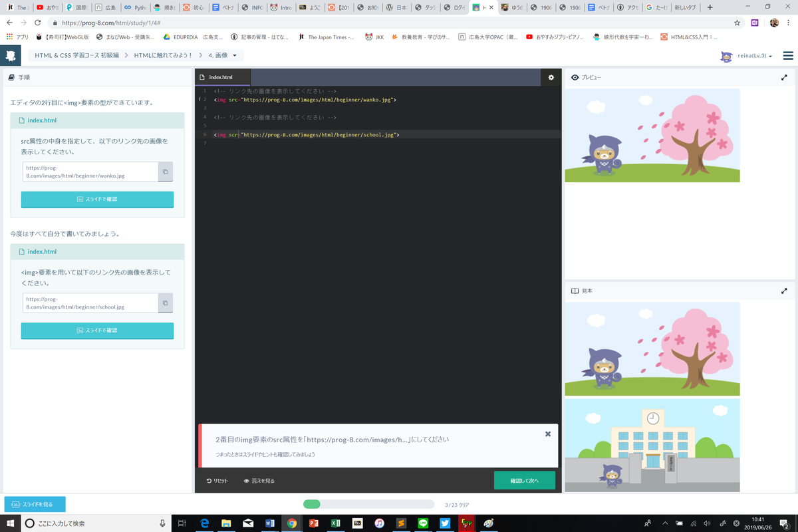Open アプリ apps bookmark shortcut
The width and height of the screenshot is (798, 532).
(x=17, y=37)
